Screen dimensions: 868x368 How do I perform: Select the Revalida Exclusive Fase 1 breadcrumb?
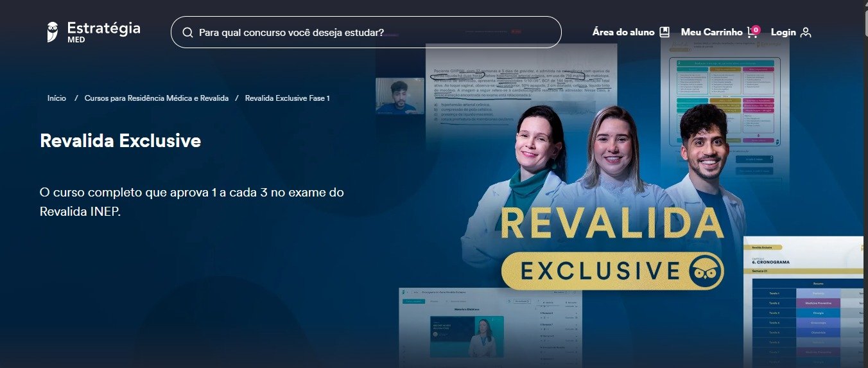[287, 98]
